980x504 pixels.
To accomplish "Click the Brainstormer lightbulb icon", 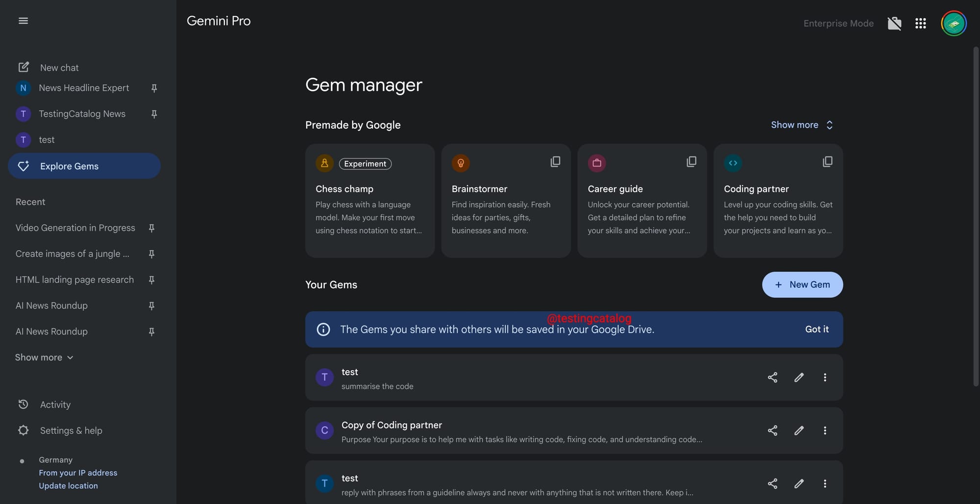I will click(x=461, y=163).
